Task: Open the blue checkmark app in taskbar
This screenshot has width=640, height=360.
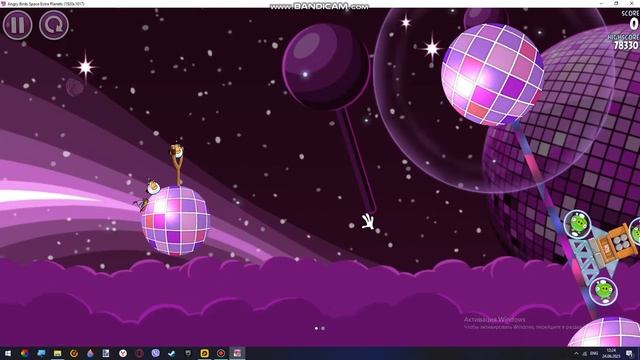Action: pyautogui.click(x=172, y=353)
